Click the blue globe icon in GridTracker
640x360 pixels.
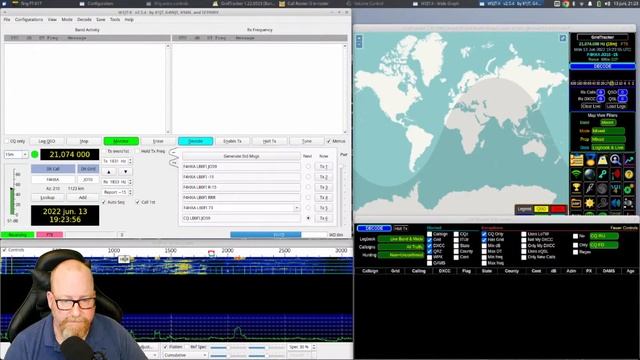click(590, 174)
